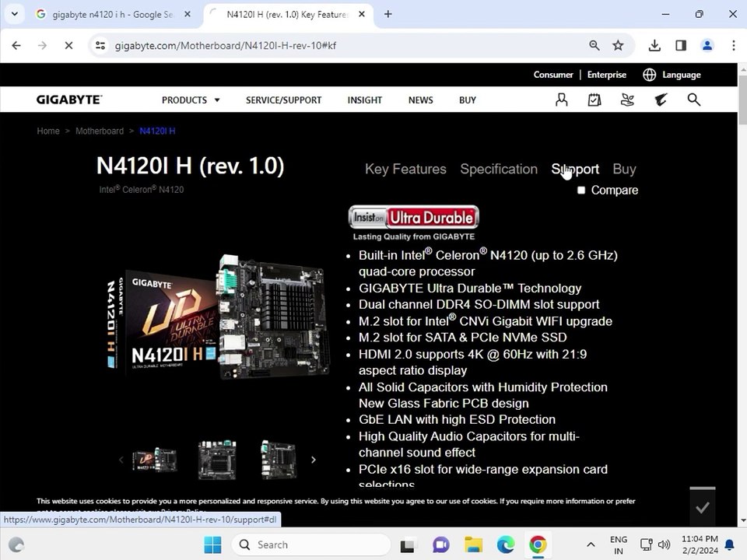Open Language globe selector
Screen dimensions: 747x560
(672, 75)
